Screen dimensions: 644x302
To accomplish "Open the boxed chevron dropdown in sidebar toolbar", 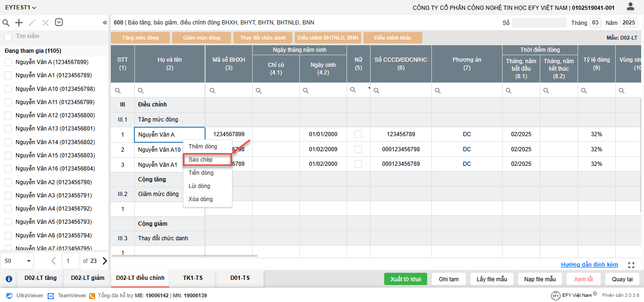I will (x=59, y=22).
